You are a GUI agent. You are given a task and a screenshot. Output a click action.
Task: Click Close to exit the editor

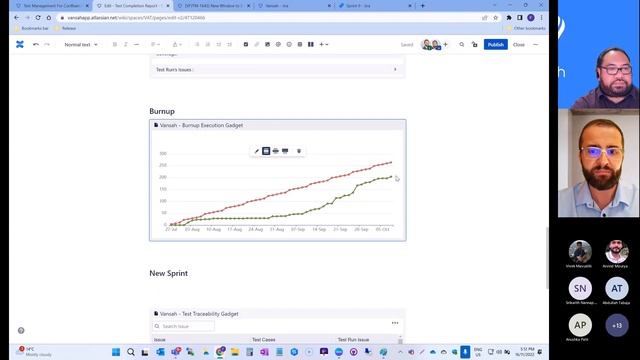pyautogui.click(x=519, y=44)
